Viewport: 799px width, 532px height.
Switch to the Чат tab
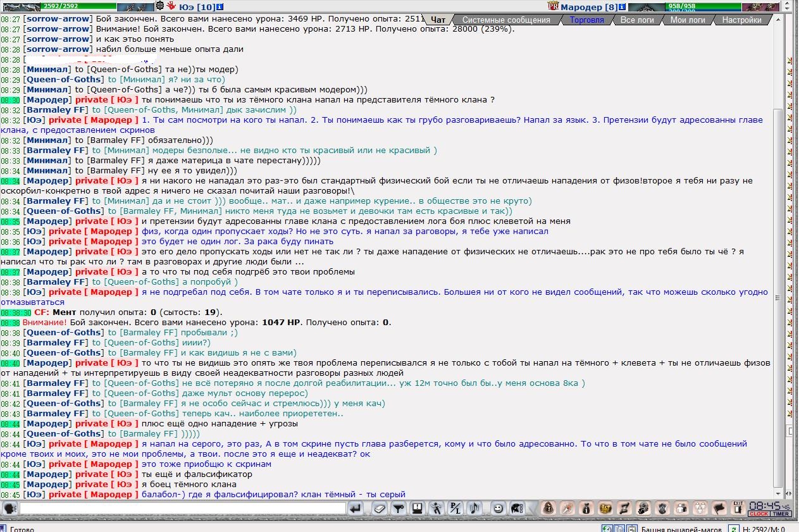click(x=438, y=20)
